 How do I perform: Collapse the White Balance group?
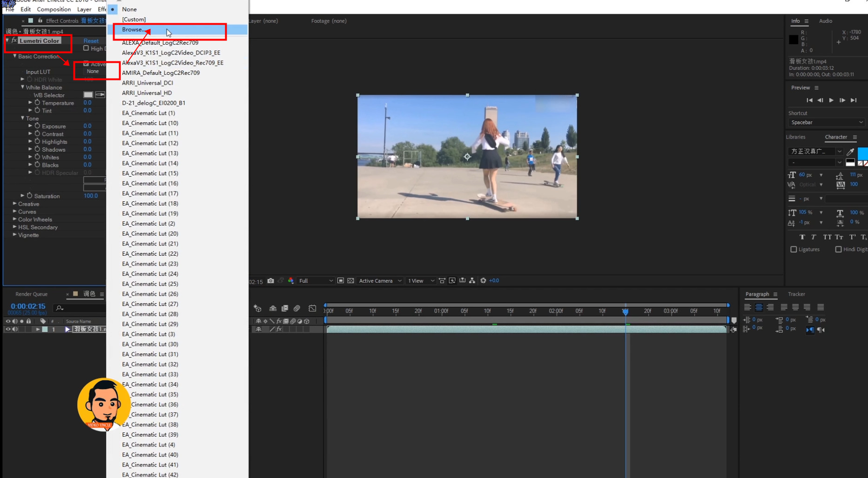[x=22, y=87]
